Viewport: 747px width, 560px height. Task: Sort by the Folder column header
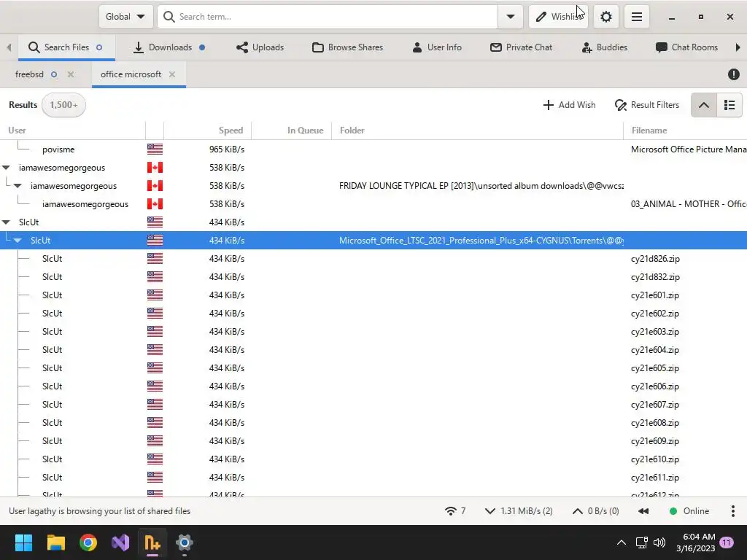pyautogui.click(x=477, y=131)
